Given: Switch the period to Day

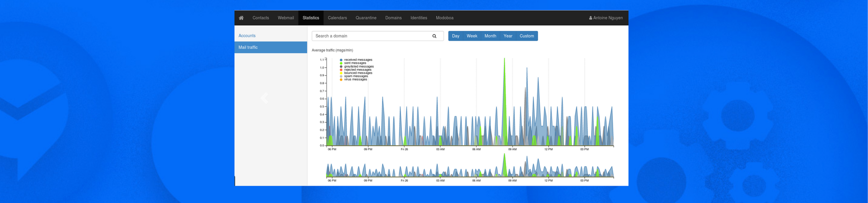Looking at the screenshot, I should 455,36.
